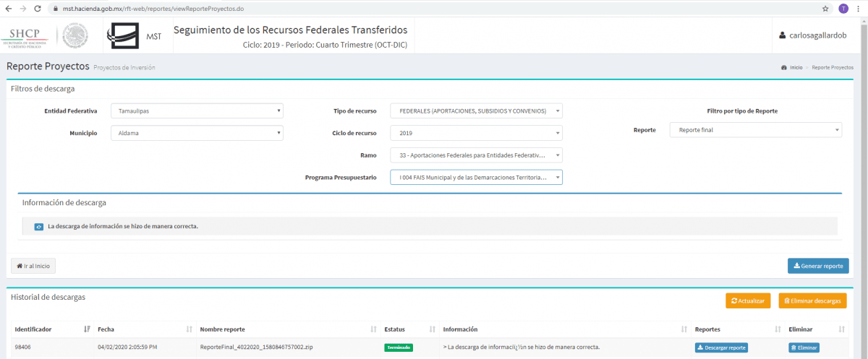Bookmark this page with the star icon
The height and width of the screenshot is (359, 868).
coord(825,9)
